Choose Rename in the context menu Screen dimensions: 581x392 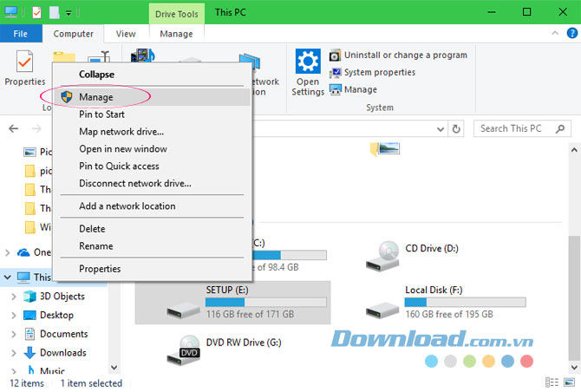coord(152,246)
